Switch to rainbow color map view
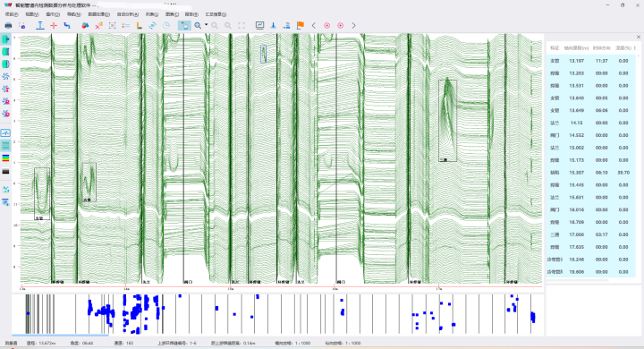This screenshot has height=349, width=644. [5, 157]
